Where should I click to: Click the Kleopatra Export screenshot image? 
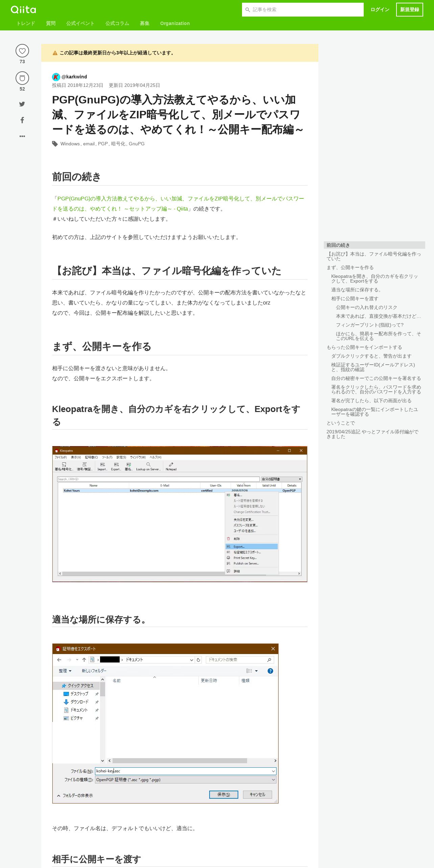pos(180,514)
